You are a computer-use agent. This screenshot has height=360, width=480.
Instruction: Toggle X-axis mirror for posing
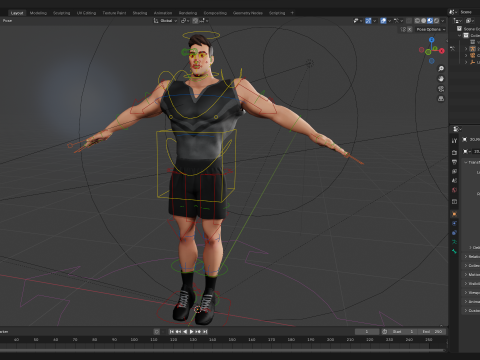[x=410, y=29]
